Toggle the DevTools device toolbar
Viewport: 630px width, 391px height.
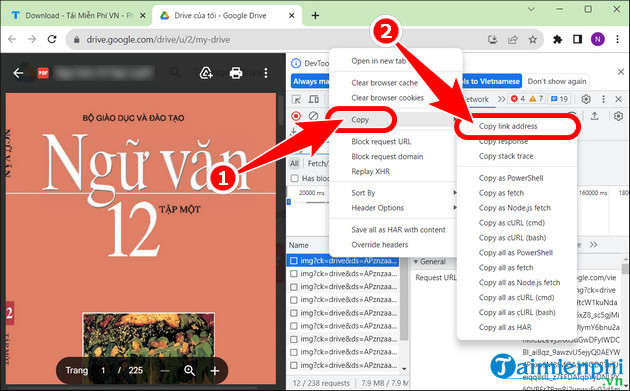[313, 99]
